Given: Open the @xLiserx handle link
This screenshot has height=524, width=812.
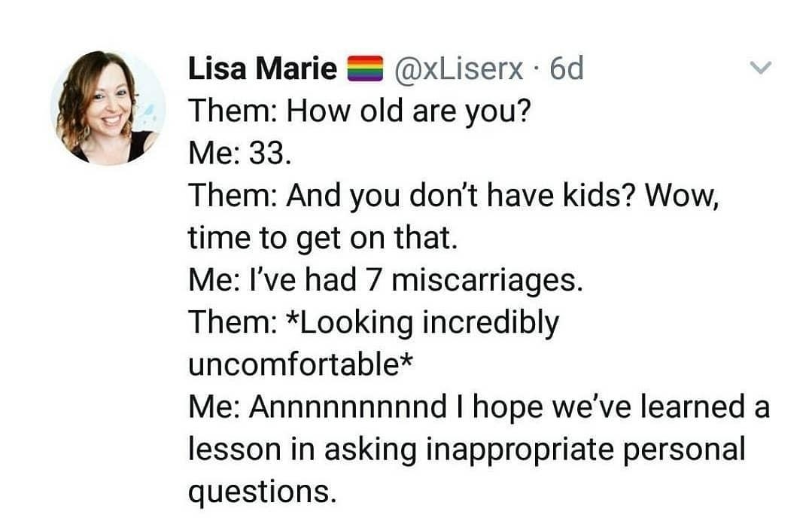Looking at the screenshot, I should click(458, 69).
